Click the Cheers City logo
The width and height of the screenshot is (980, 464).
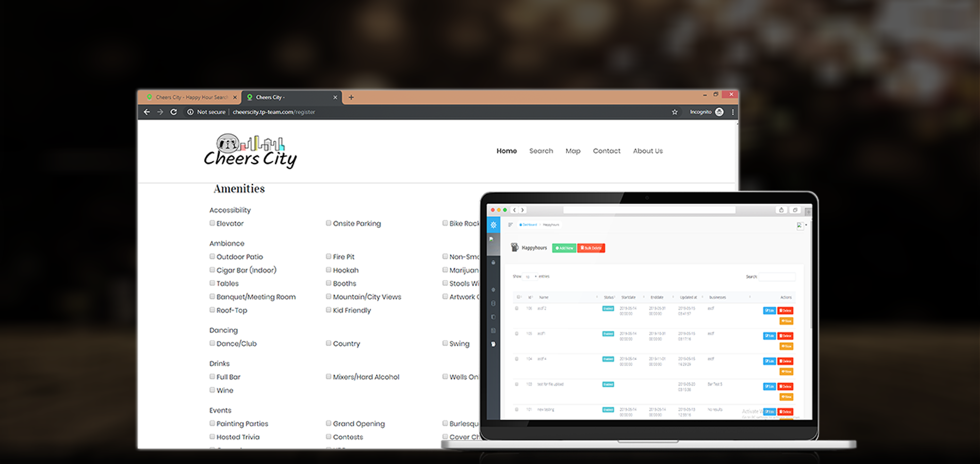[x=250, y=151]
